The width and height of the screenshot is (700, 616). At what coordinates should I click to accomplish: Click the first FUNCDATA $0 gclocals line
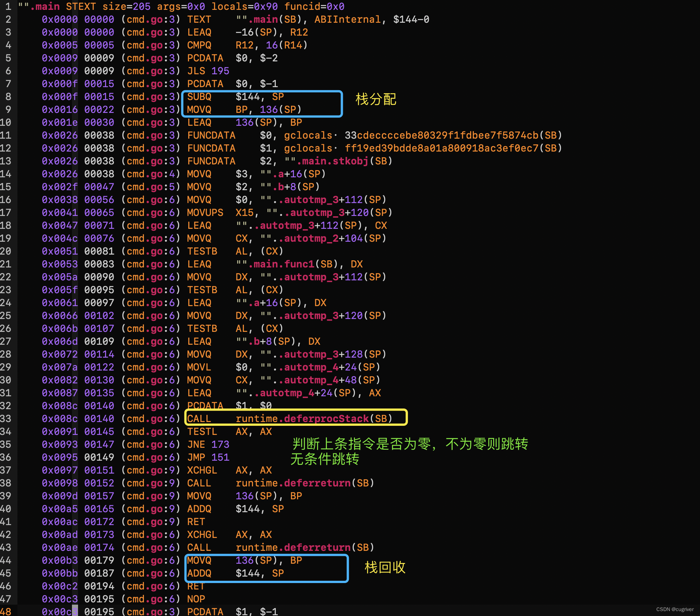375,135
